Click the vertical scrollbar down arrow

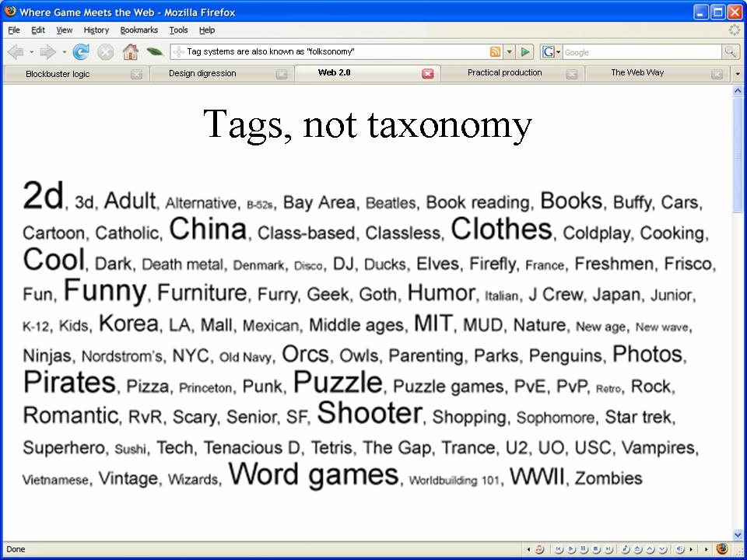[x=738, y=535]
